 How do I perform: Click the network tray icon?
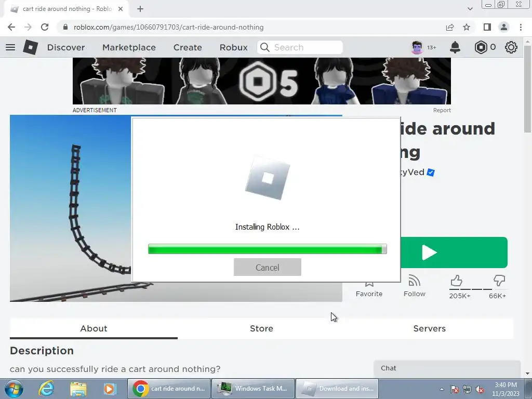(x=467, y=389)
